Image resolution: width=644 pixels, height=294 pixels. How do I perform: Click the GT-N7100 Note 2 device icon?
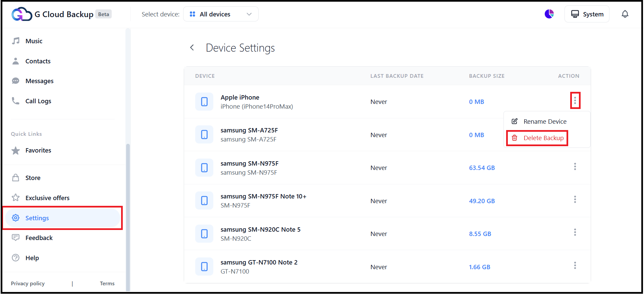pos(204,267)
